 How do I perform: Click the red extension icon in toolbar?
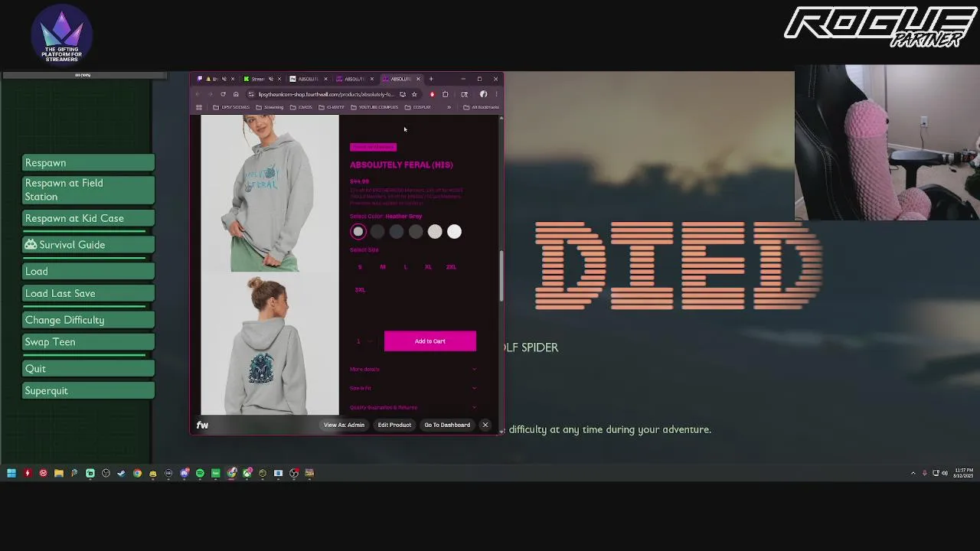pos(433,94)
